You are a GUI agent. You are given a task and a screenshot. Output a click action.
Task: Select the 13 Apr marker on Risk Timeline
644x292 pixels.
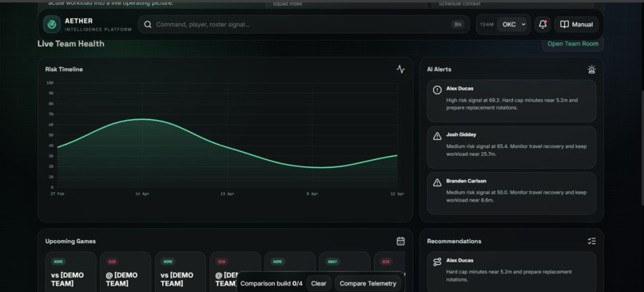227,194
